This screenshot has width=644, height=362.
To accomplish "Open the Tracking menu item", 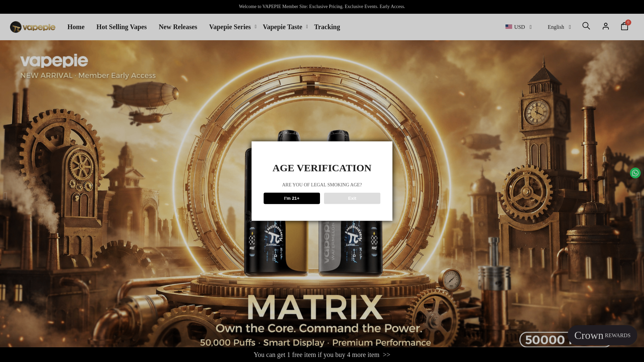I will [x=327, y=27].
